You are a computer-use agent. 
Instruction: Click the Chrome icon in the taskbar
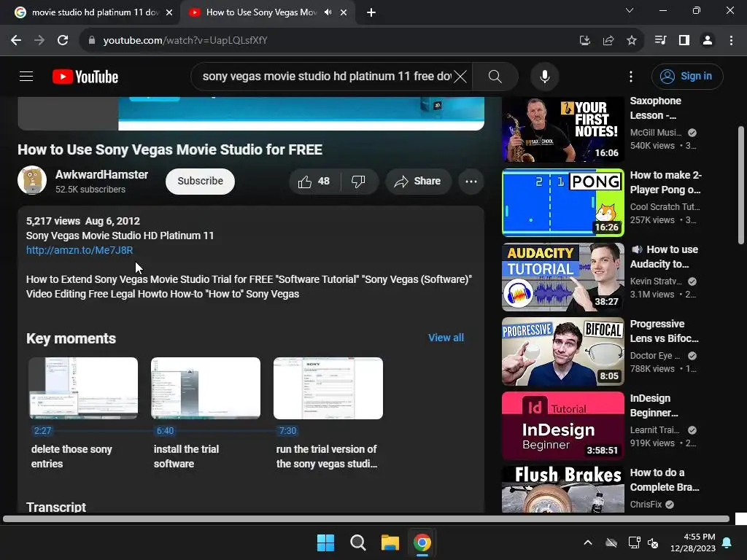[x=422, y=542]
